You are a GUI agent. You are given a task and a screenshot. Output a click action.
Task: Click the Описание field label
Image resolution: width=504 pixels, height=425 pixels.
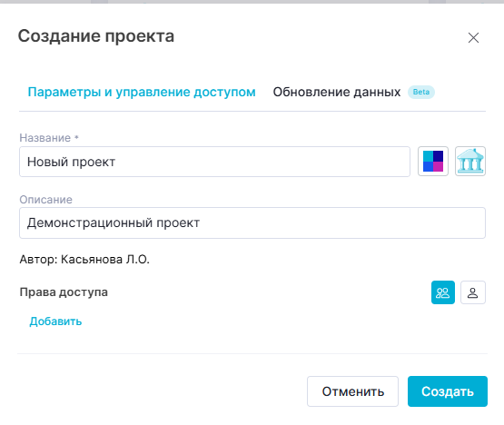point(46,200)
